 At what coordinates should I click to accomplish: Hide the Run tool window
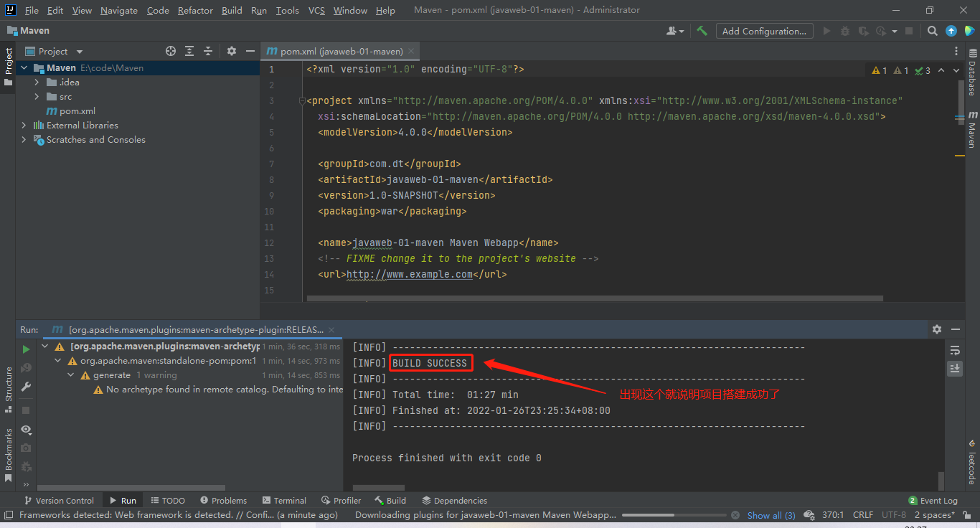(x=956, y=329)
